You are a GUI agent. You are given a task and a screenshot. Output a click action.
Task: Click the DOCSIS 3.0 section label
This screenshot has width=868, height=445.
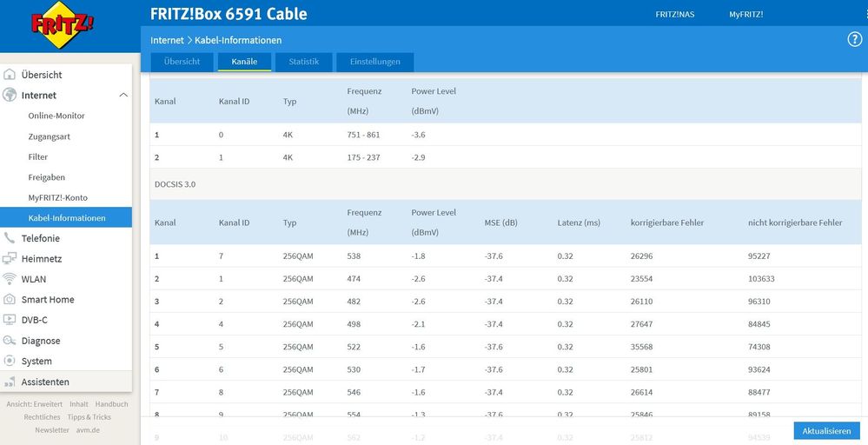click(175, 184)
